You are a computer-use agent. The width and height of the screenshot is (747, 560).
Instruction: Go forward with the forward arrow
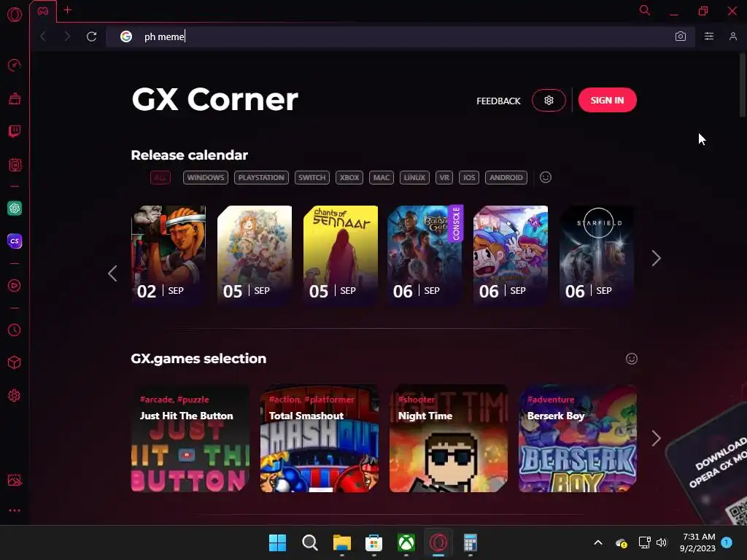66,36
